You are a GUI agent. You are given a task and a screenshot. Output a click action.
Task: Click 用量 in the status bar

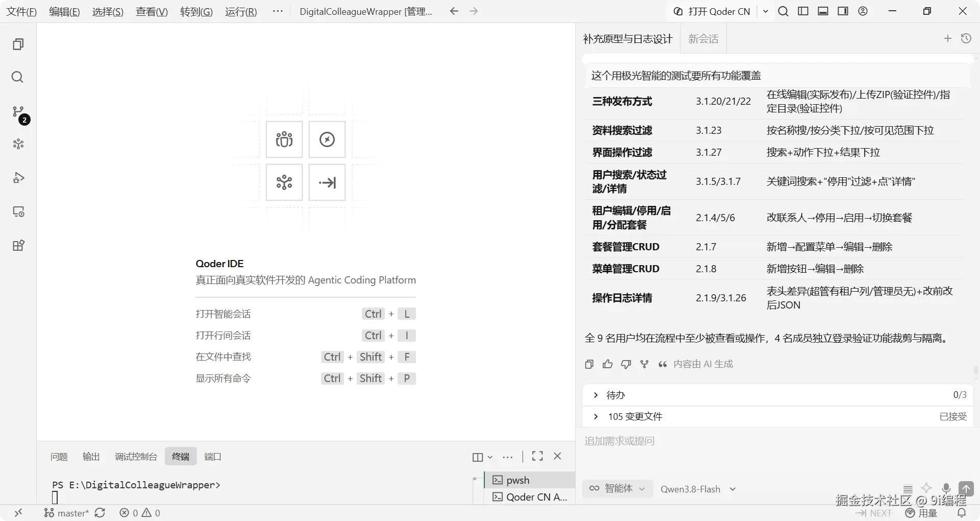(x=921, y=513)
